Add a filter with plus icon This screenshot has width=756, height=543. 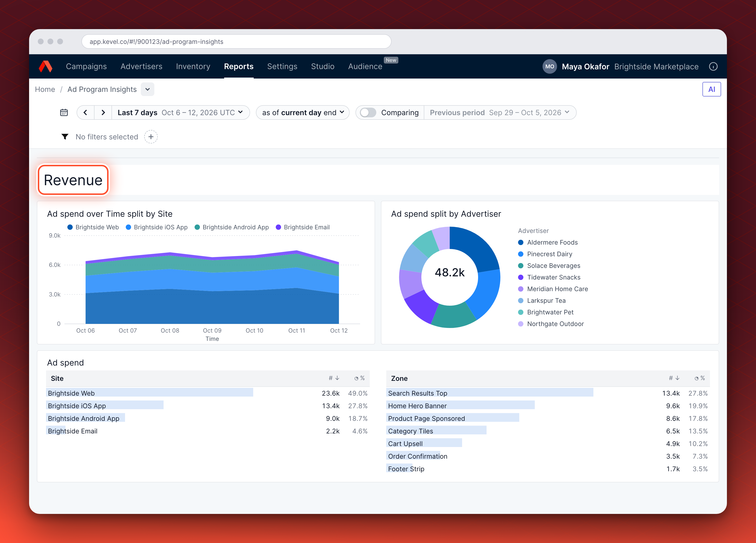[x=151, y=137]
